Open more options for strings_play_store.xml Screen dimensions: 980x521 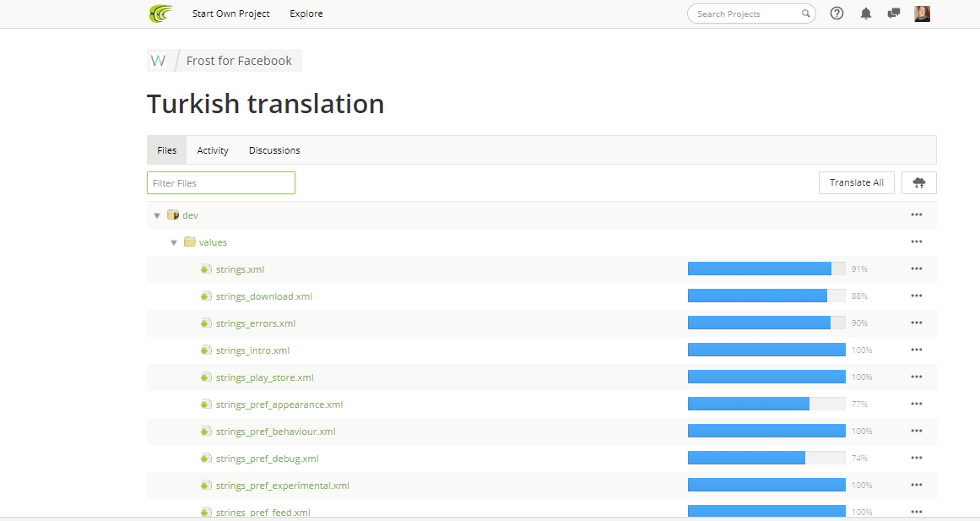click(x=916, y=377)
